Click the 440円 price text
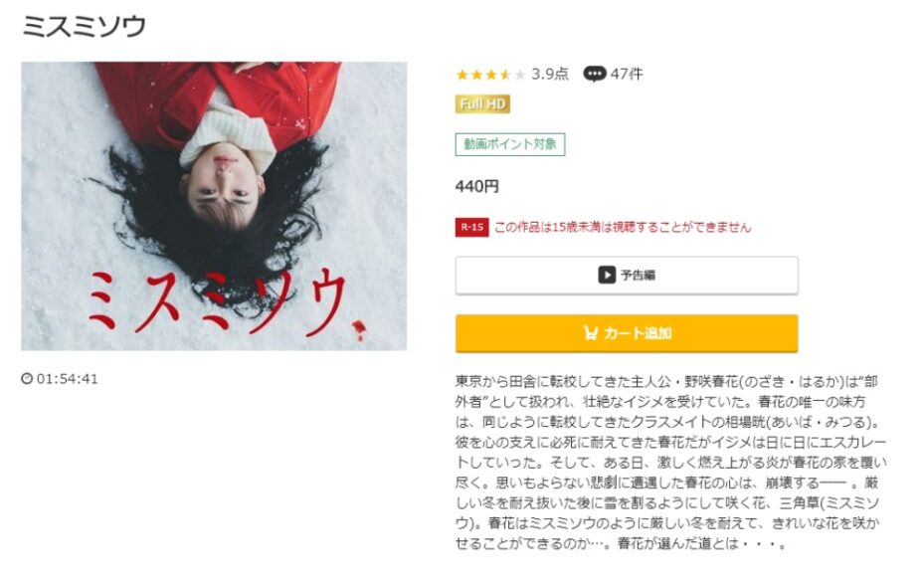The height and width of the screenshot is (582, 924). 477,186
